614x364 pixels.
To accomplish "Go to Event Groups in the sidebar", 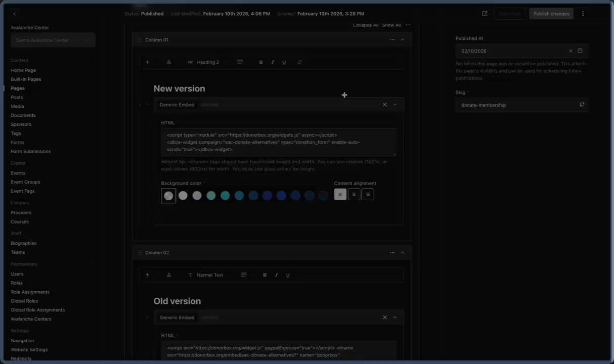I will (x=25, y=182).
